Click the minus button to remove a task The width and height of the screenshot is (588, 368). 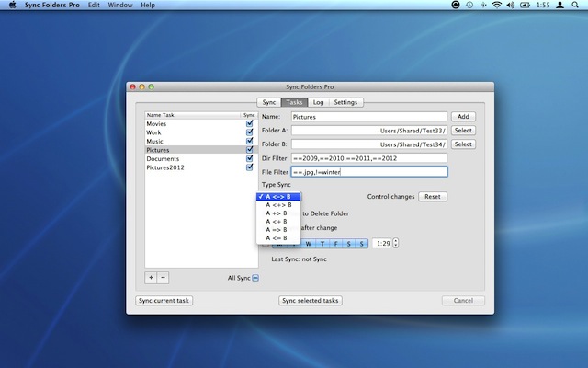pyautogui.click(x=163, y=277)
